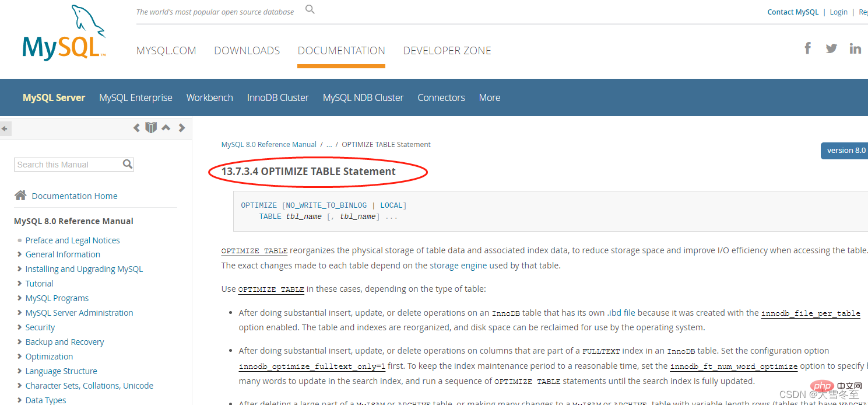Open the header search magnifier icon
The height and width of the screenshot is (405, 868).
click(310, 9)
